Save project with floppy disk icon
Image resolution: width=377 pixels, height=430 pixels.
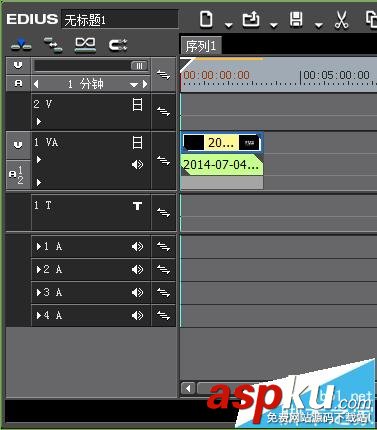pyautogui.click(x=296, y=19)
